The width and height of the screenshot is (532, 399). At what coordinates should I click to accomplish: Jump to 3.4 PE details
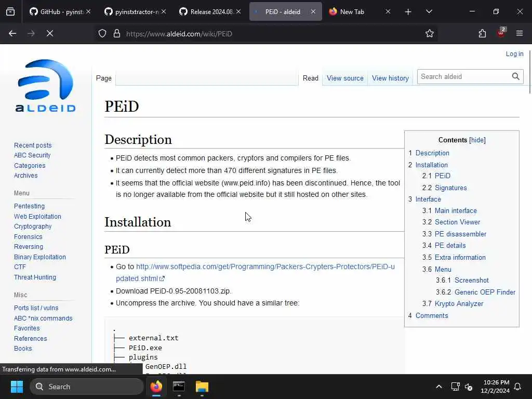pos(450,245)
